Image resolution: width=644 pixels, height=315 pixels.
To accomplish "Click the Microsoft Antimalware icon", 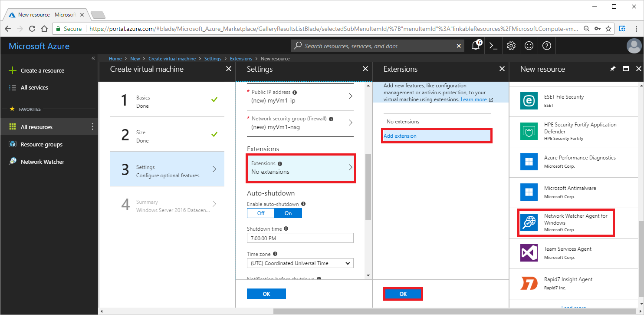I will [529, 192].
